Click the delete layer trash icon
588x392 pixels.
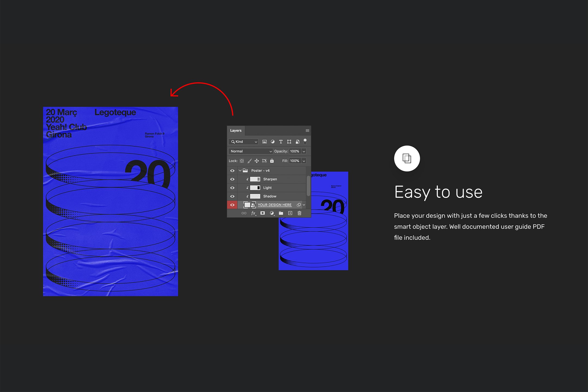coord(300,214)
